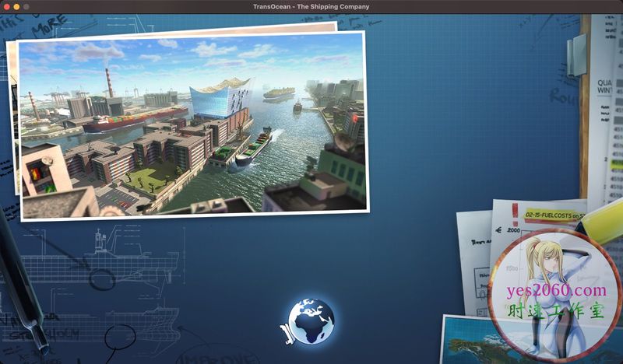Click the red exclamation mark on note
This screenshot has height=364, width=623.
click(516, 212)
